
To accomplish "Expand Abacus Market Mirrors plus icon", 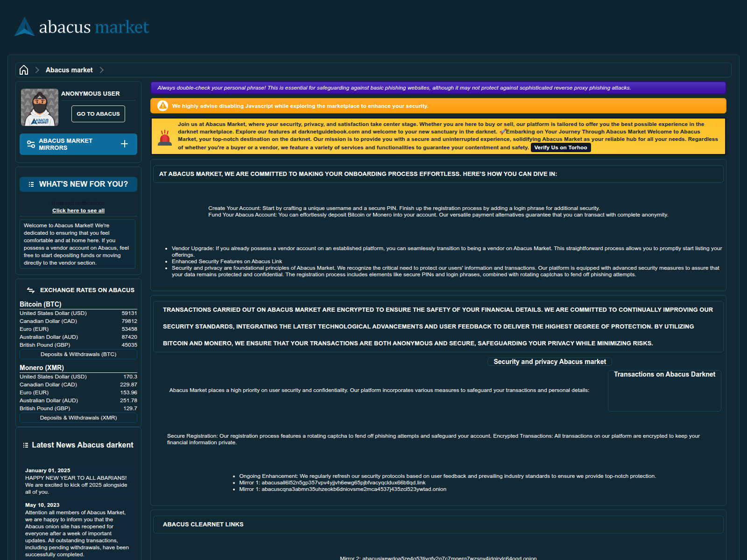I will coord(124,144).
